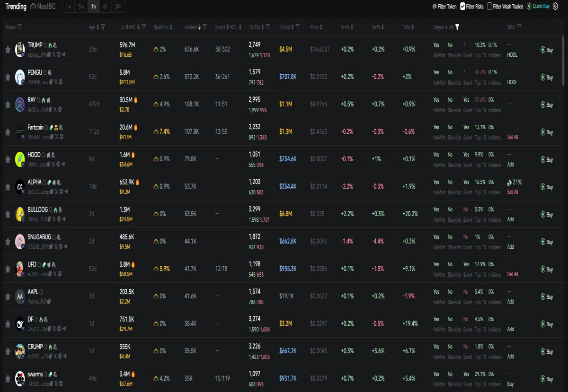
Task: Open the Token column filter funnel
Action: [19, 27]
